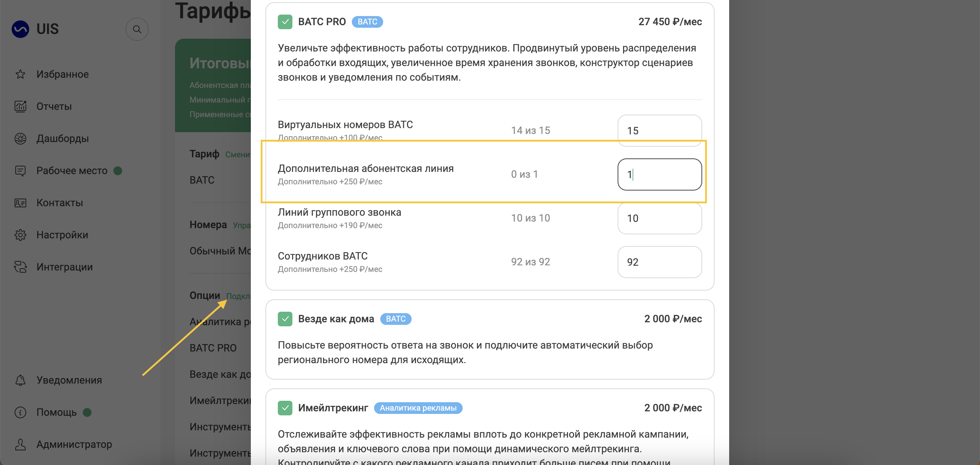Image resolution: width=980 pixels, height=465 pixels.
Task: Click the Сменить link beside Тариф
Action: (238, 155)
